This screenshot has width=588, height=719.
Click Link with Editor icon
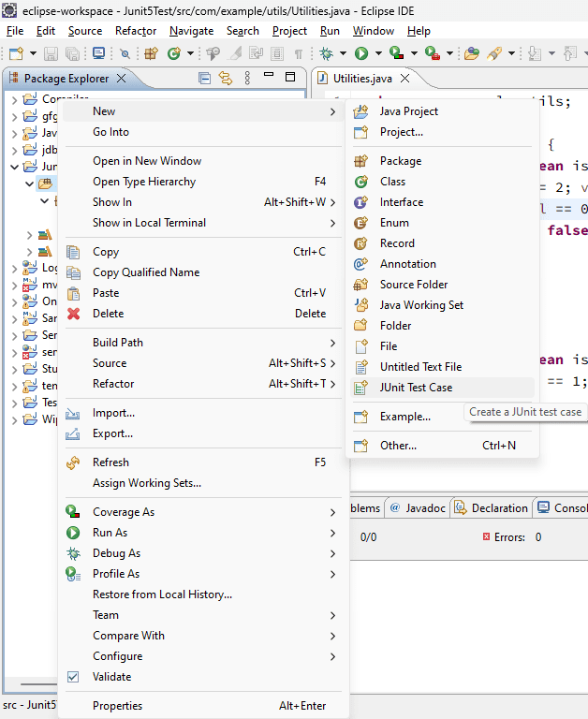coord(226,79)
